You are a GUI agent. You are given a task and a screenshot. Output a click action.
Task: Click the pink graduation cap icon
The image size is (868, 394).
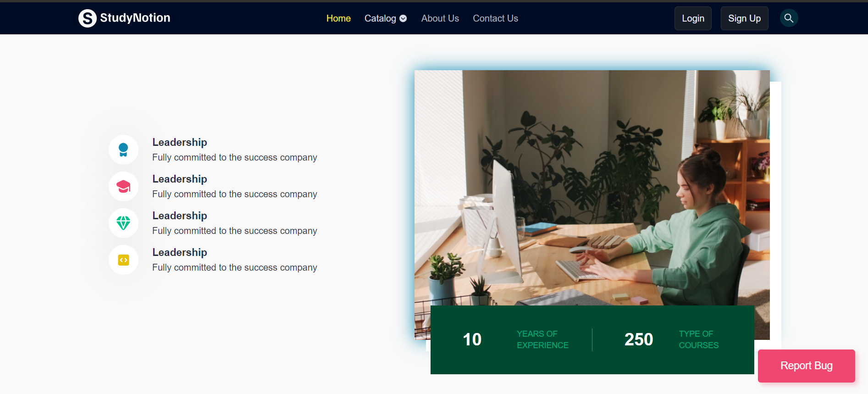[x=123, y=186]
